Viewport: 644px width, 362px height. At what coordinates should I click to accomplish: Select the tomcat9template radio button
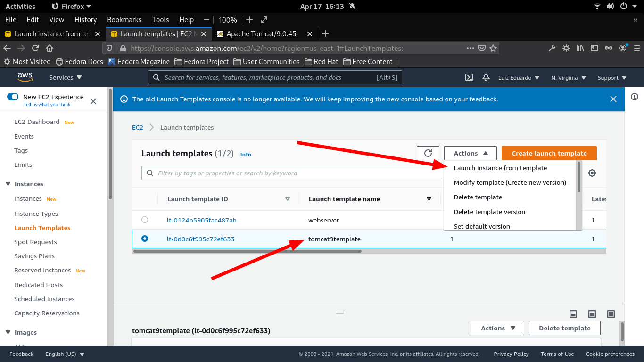pyautogui.click(x=145, y=239)
